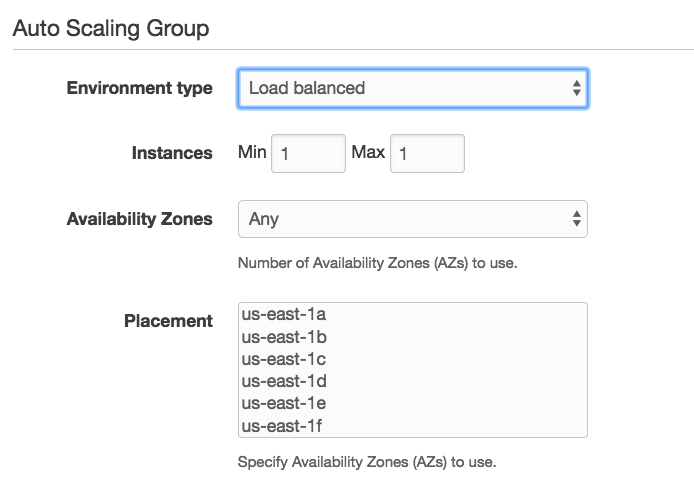Pick us-east-1d in the Placement list
Viewport: 694px width, 486px height.
[x=413, y=381]
